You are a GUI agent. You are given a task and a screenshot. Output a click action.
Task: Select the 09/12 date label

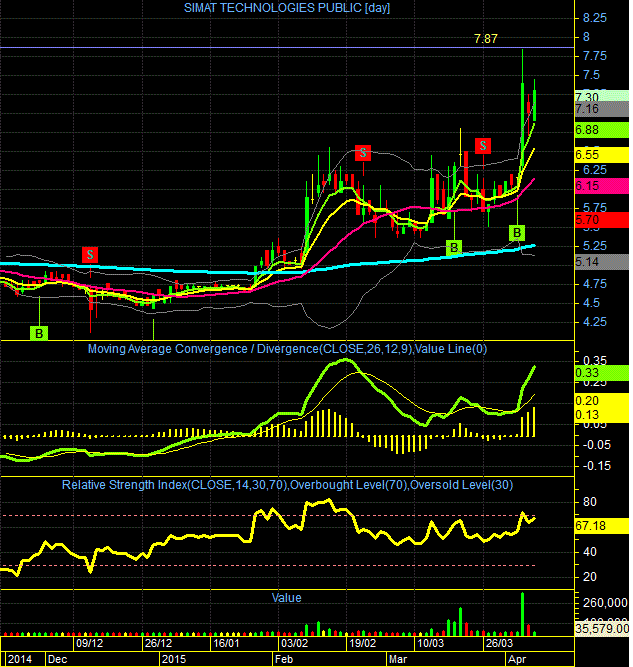(x=89, y=643)
